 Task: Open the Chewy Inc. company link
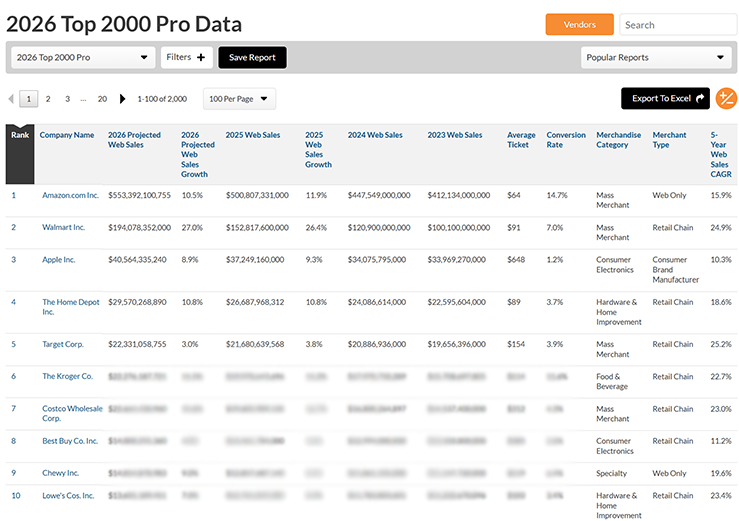[x=60, y=473]
